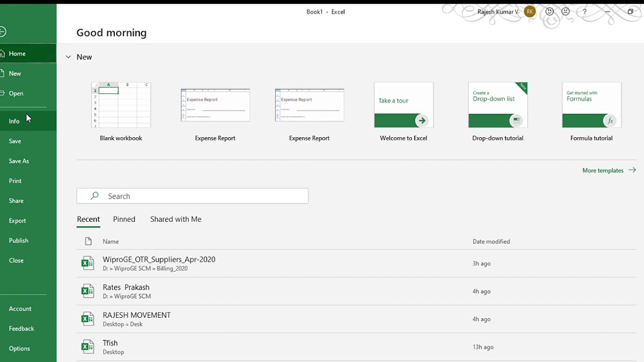Click the path 'D: » WiproGE SCM » Billing_2020'
The image size is (644, 362).
145,268
